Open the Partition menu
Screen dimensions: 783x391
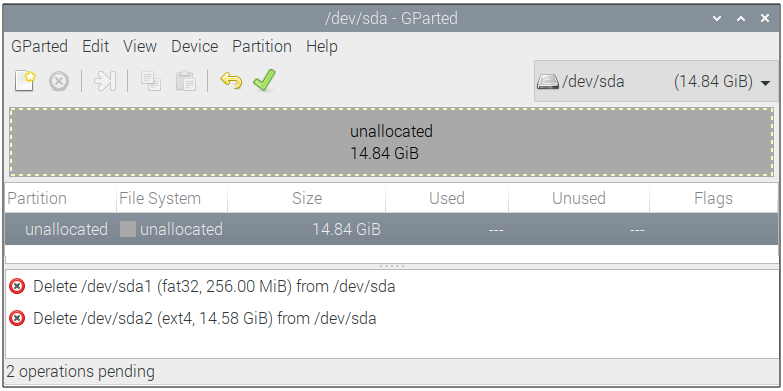pyautogui.click(x=262, y=46)
